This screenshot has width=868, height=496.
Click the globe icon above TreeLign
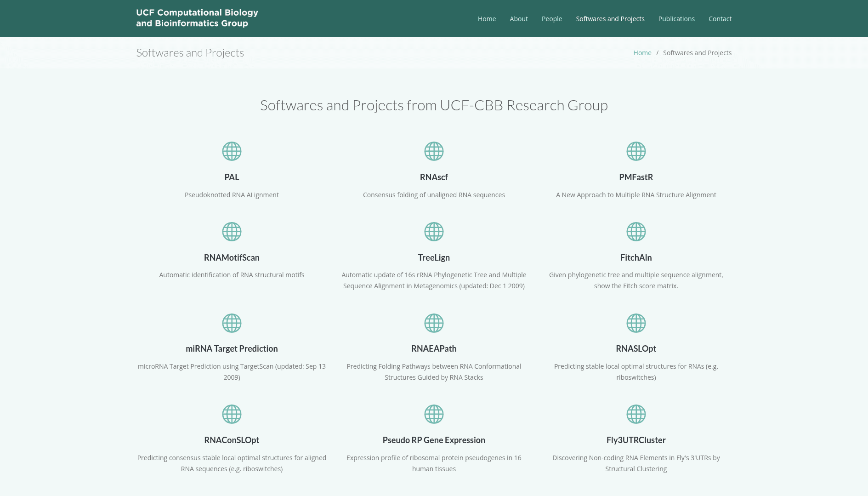tap(434, 232)
